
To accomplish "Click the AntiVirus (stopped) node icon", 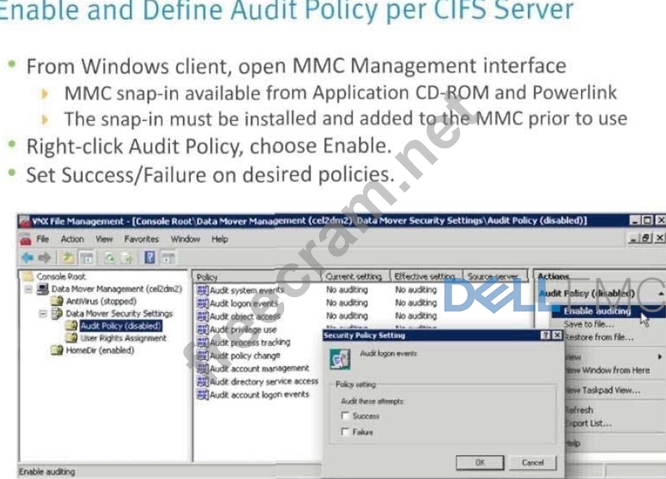I will [57, 301].
